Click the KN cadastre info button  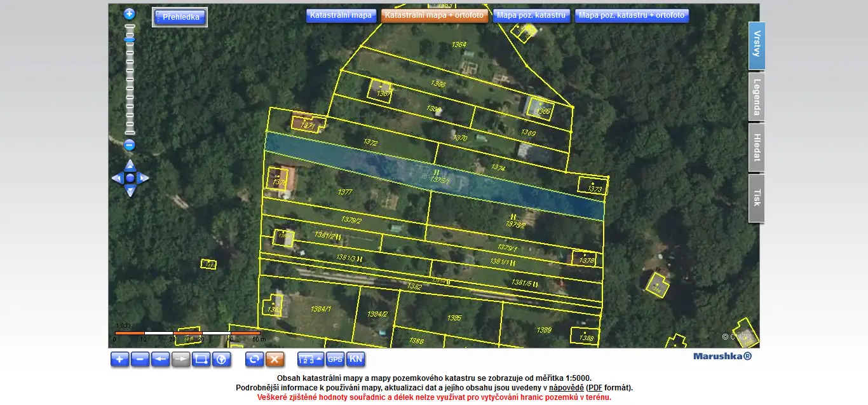[x=356, y=359]
